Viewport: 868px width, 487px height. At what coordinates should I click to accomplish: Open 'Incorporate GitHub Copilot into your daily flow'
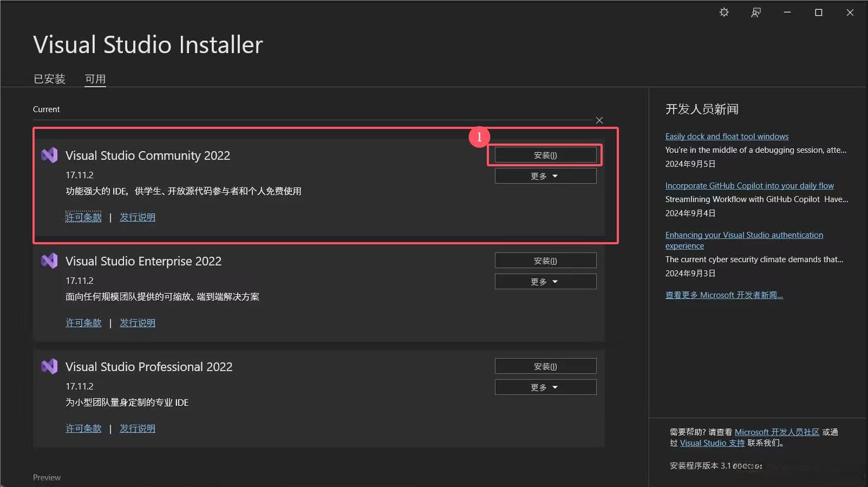pyautogui.click(x=749, y=186)
